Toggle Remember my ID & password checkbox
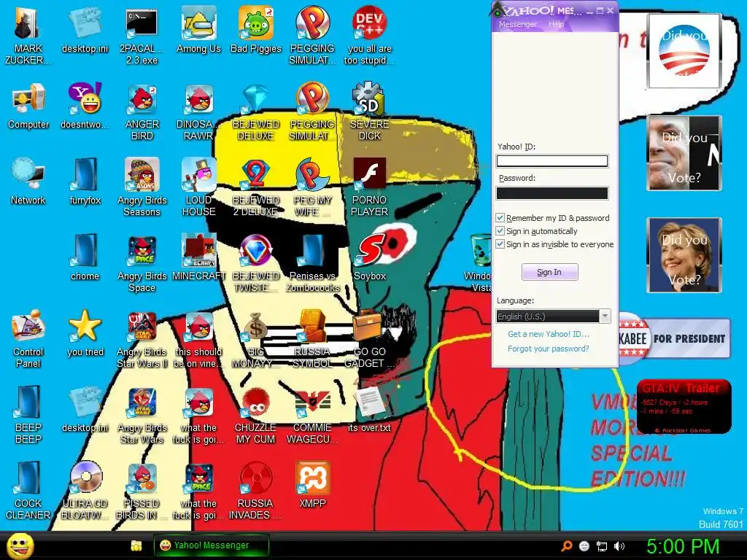 500,217
